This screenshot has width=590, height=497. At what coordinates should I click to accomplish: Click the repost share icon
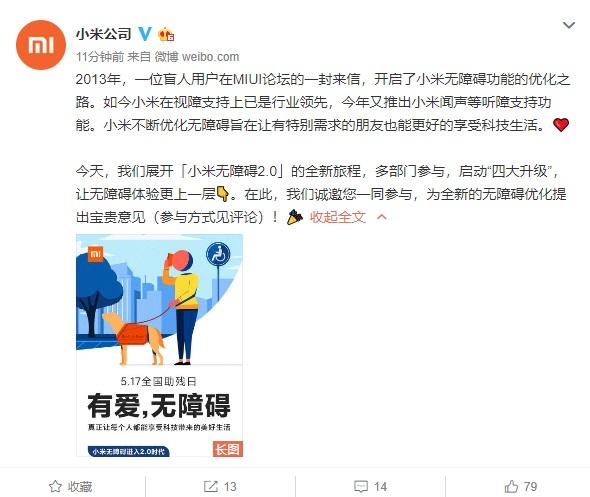[211, 486]
